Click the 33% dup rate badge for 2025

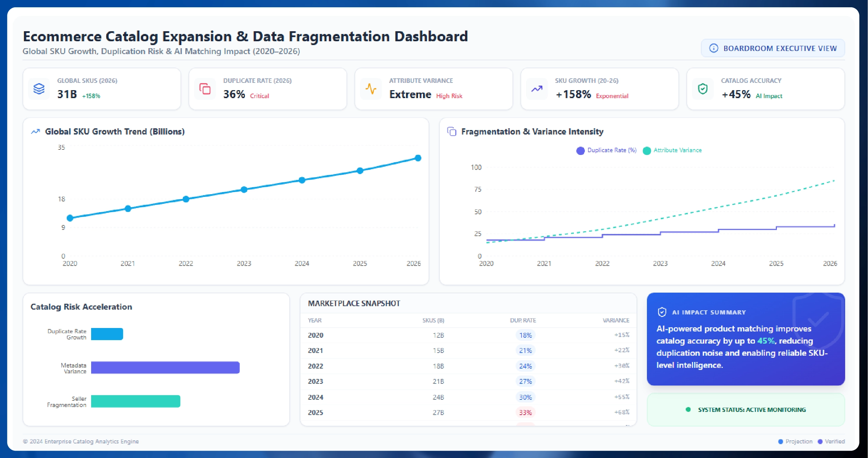(x=525, y=413)
